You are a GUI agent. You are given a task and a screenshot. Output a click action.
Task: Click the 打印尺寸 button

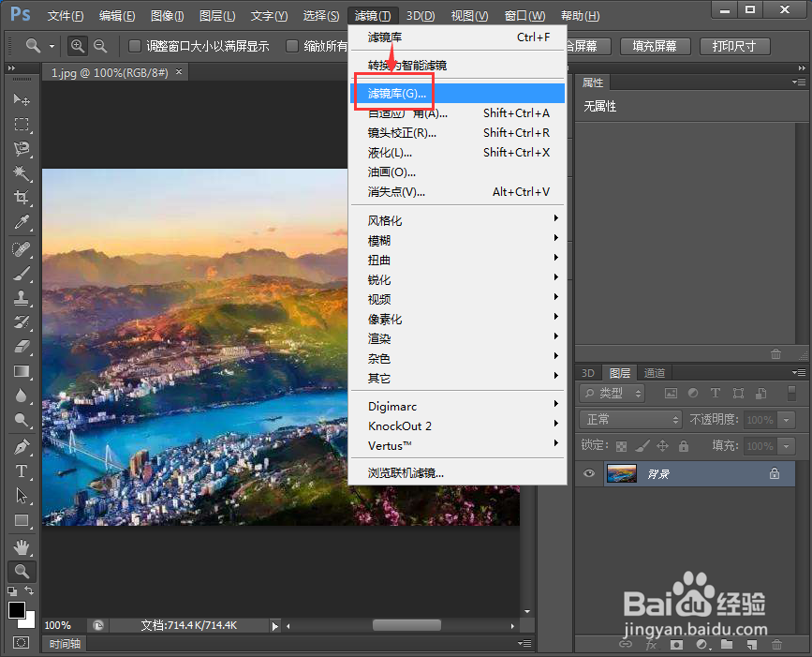pyautogui.click(x=734, y=45)
